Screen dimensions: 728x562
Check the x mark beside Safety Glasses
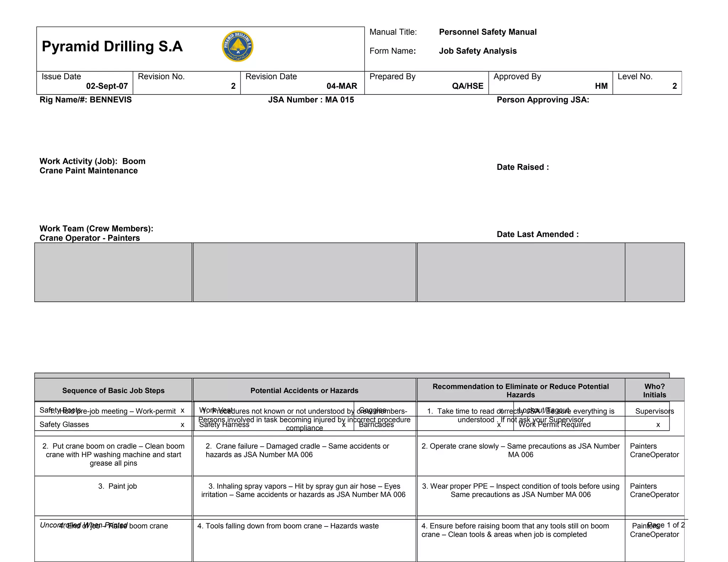coord(182,425)
